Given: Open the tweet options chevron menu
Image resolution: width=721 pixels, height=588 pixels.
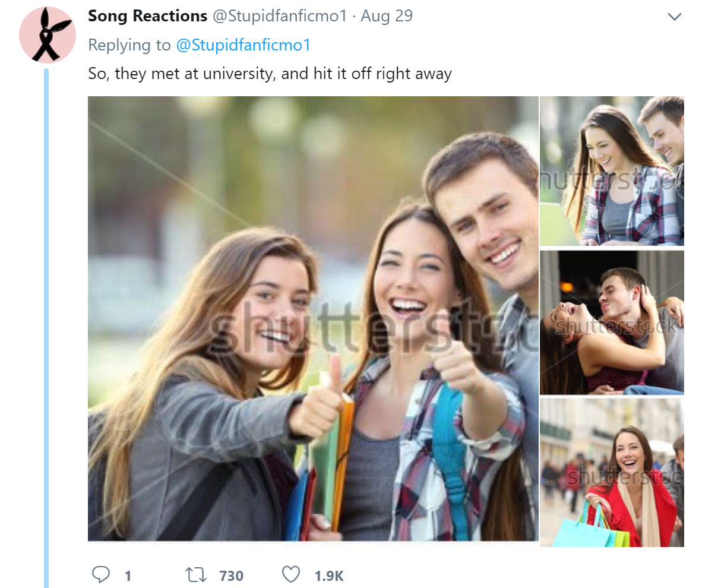Looking at the screenshot, I should pos(675,17).
